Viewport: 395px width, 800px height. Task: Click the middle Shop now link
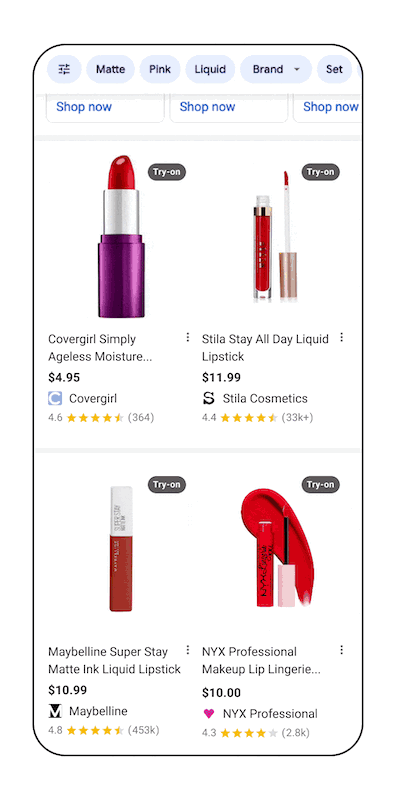pyautogui.click(x=207, y=107)
